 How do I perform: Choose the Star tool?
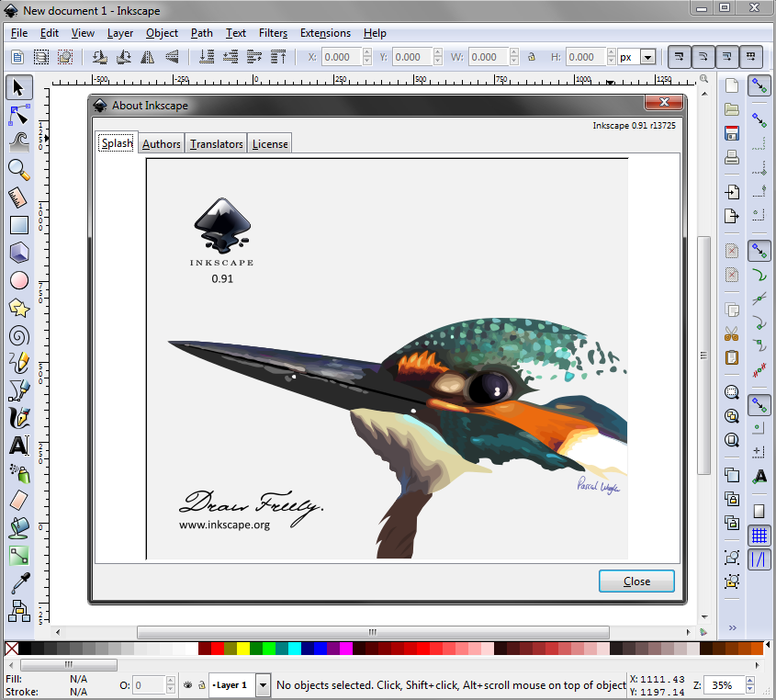19,307
